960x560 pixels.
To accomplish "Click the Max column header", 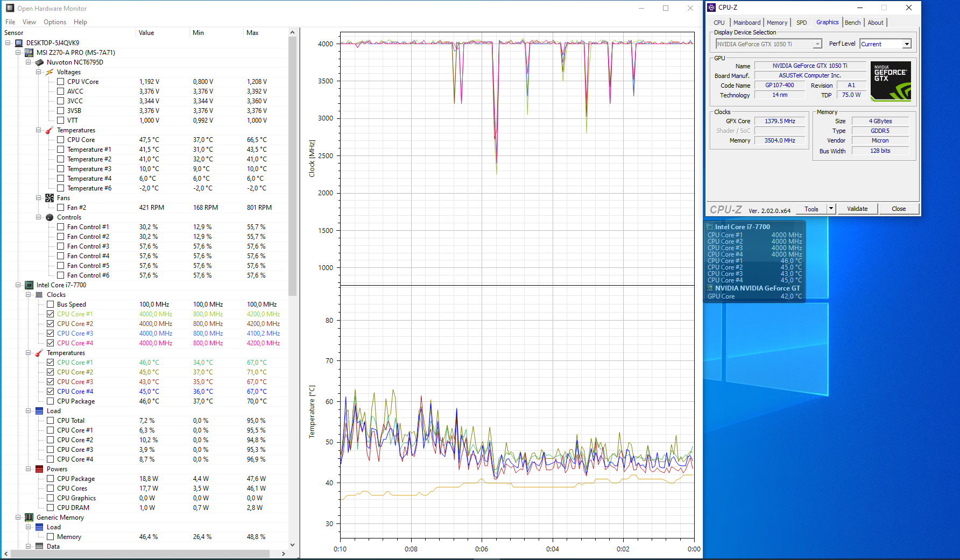I will pos(252,33).
